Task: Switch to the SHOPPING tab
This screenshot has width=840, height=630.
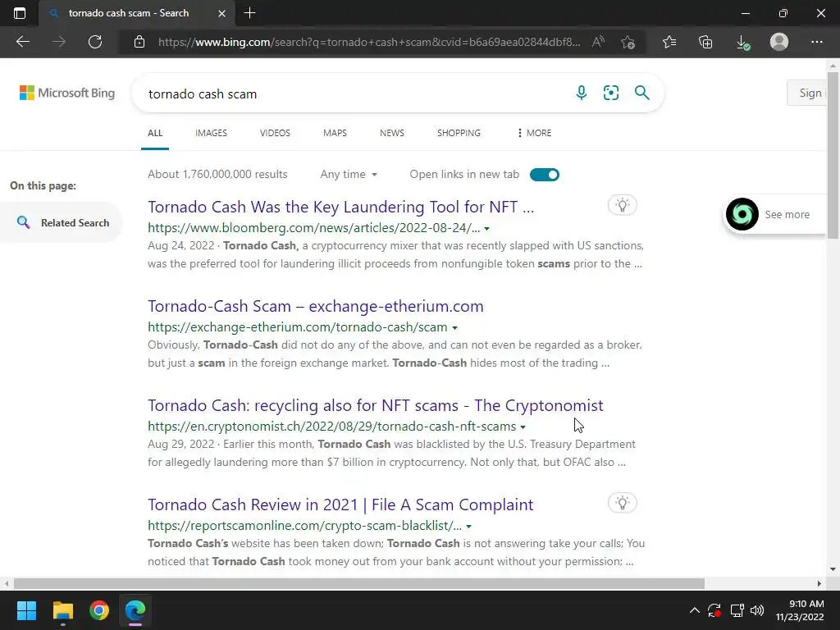Action: point(459,133)
